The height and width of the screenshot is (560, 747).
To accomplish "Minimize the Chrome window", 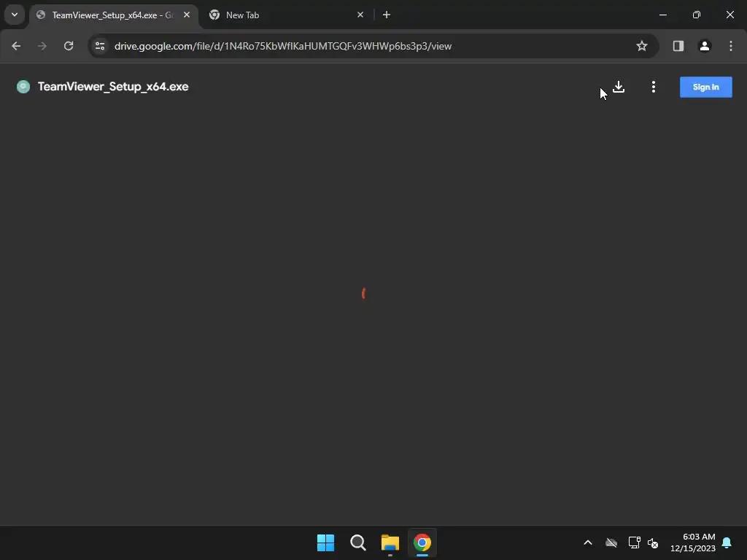I will point(662,15).
